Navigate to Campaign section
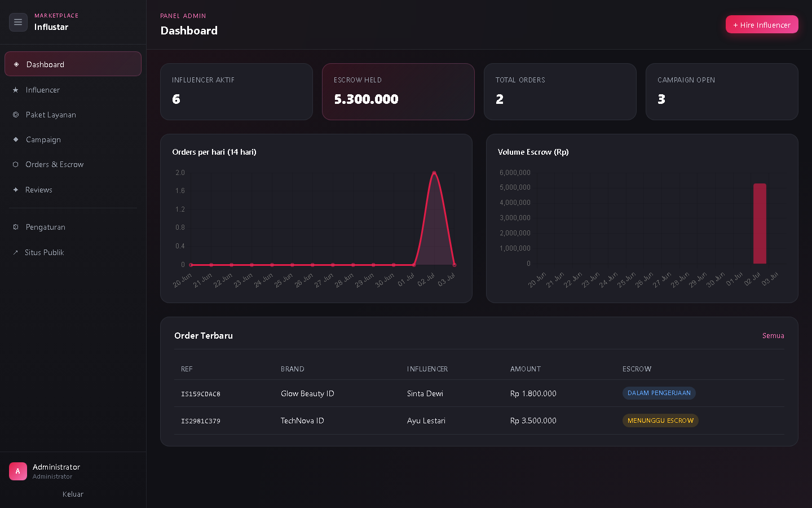Screen dimensions: 812x508 73,139
